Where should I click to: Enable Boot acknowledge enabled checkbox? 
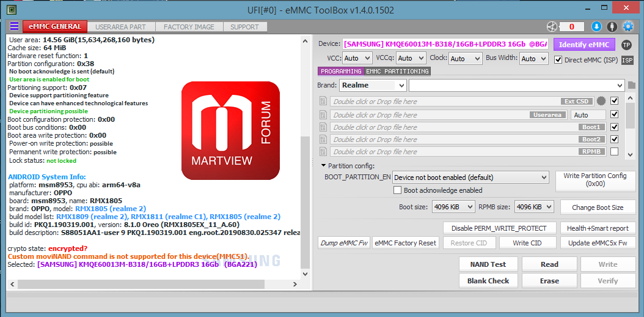click(397, 190)
